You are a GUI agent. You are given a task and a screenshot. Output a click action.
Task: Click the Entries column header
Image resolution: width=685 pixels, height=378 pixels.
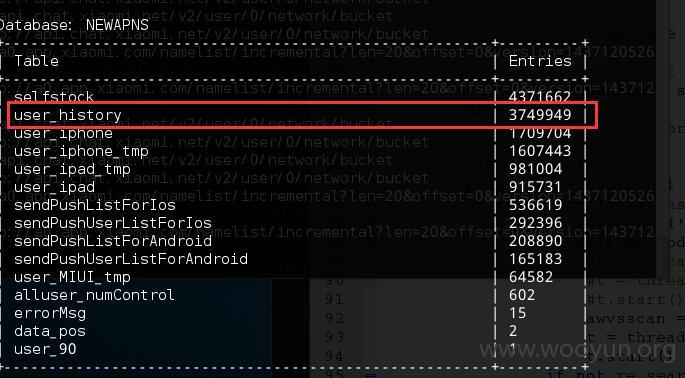[540, 61]
